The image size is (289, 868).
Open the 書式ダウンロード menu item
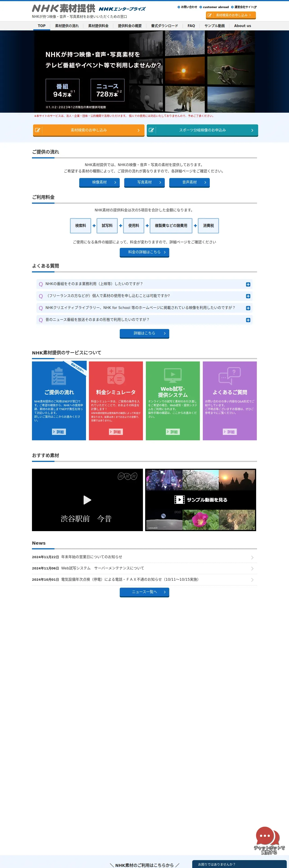pos(164,26)
